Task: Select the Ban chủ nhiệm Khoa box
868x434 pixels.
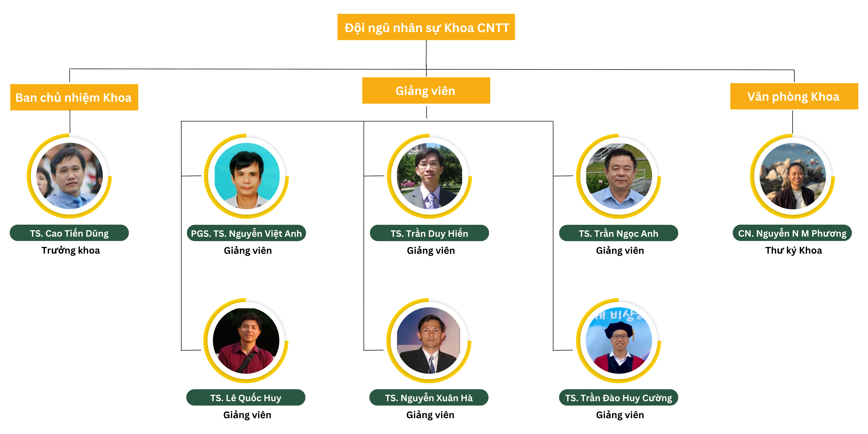Action: [x=74, y=97]
